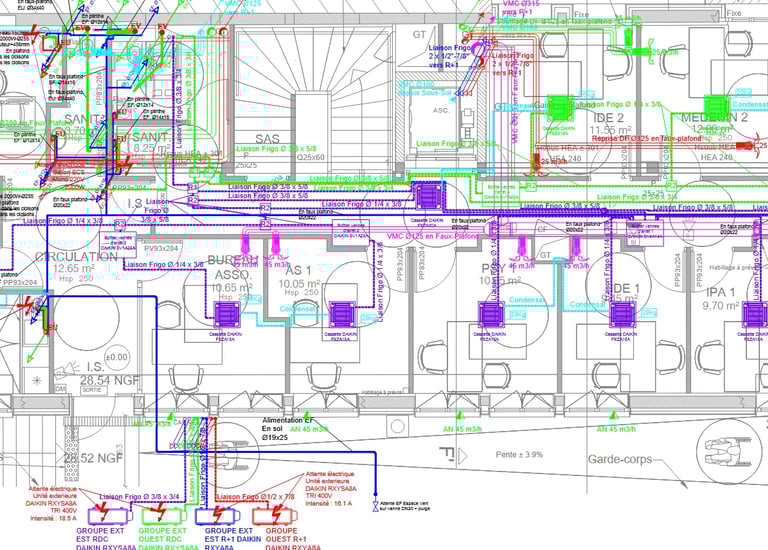Click the ±0.00 level marker circle
This screenshot has width=768, height=550.
pos(117,358)
